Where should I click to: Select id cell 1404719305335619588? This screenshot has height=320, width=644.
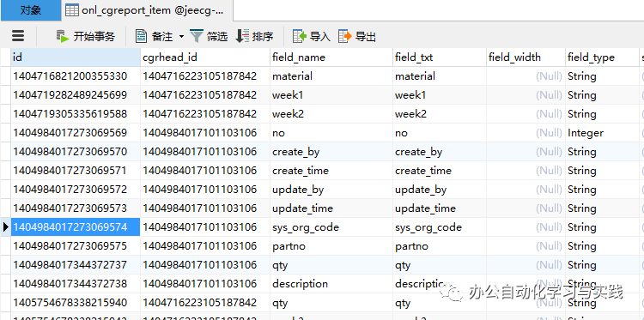coord(76,114)
